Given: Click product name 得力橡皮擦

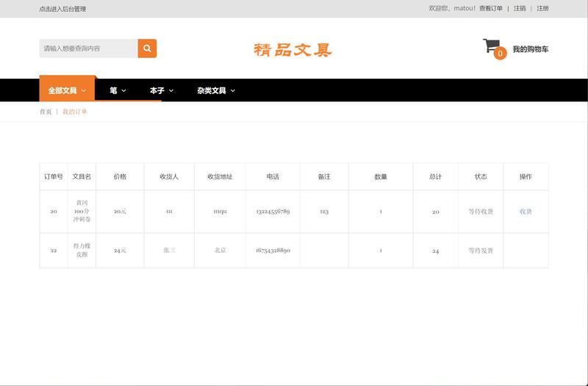Looking at the screenshot, I should tap(82, 250).
